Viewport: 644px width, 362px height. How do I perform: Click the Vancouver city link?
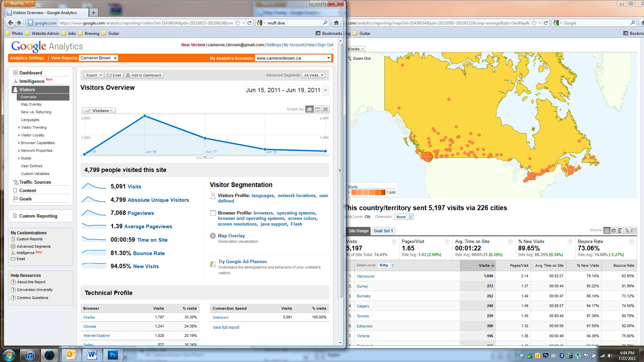366,276
